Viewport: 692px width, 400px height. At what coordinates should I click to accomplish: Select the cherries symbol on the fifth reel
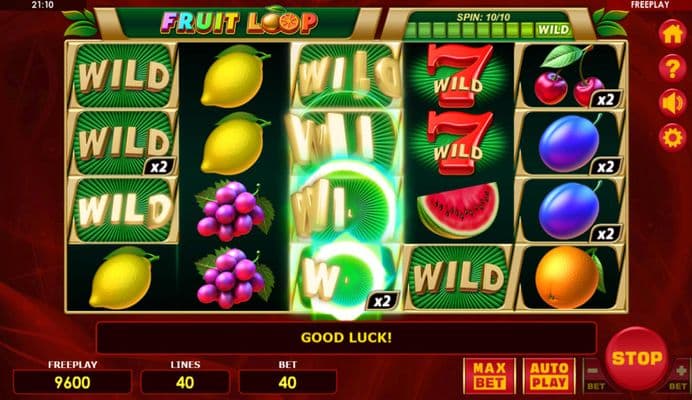[570, 75]
